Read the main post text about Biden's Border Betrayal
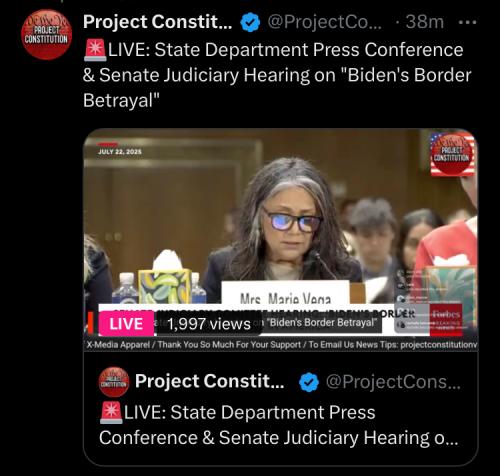This screenshot has width=500, height=476. point(277,75)
